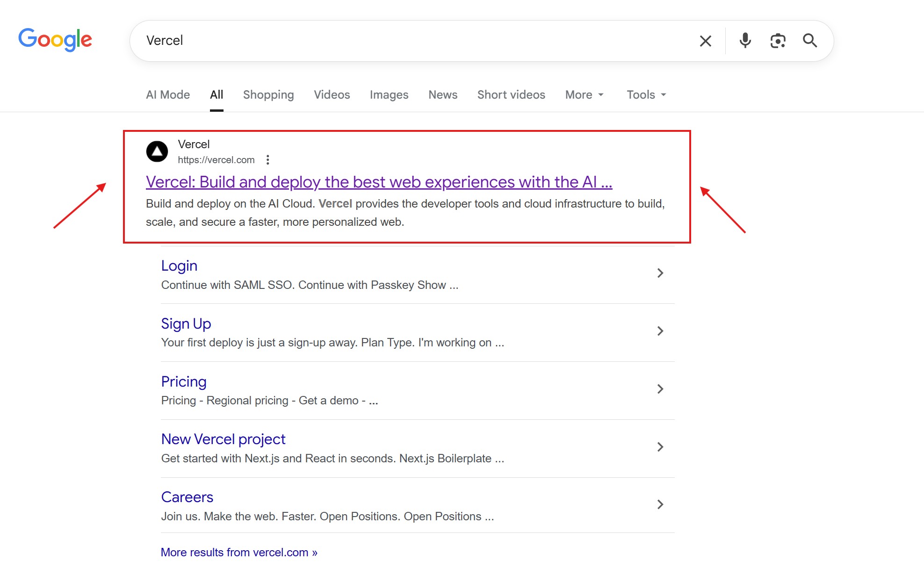Open the More dropdown filter
The height and width of the screenshot is (582, 924).
(x=584, y=95)
